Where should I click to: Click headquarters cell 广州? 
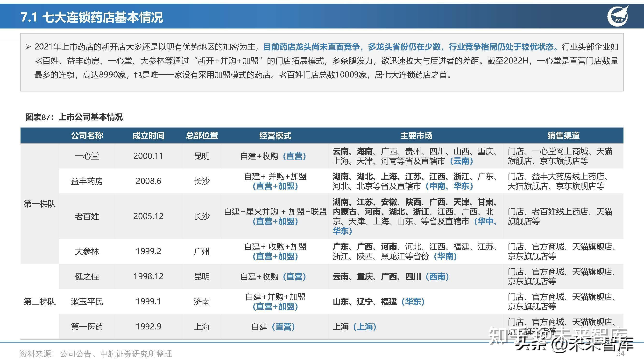pos(202,251)
